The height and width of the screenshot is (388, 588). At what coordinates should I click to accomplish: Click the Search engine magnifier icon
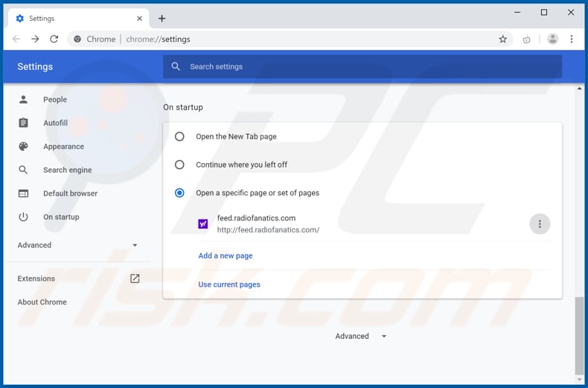pyautogui.click(x=23, y=170)
